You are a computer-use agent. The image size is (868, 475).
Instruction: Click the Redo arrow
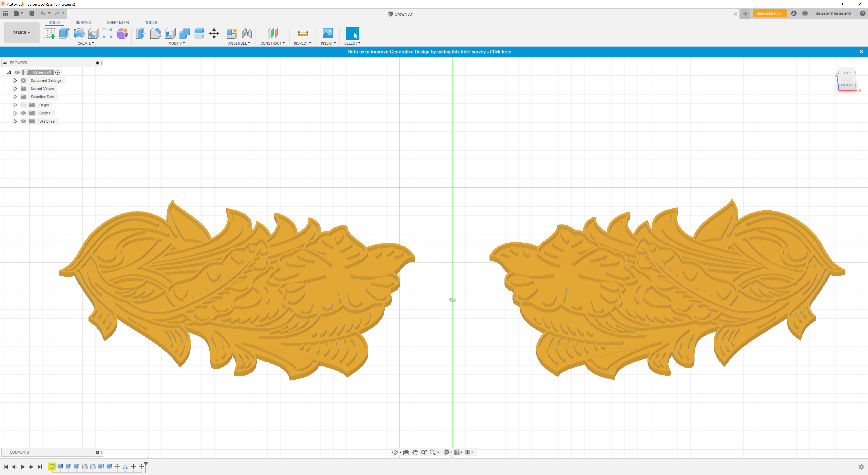tap(57, 13)
